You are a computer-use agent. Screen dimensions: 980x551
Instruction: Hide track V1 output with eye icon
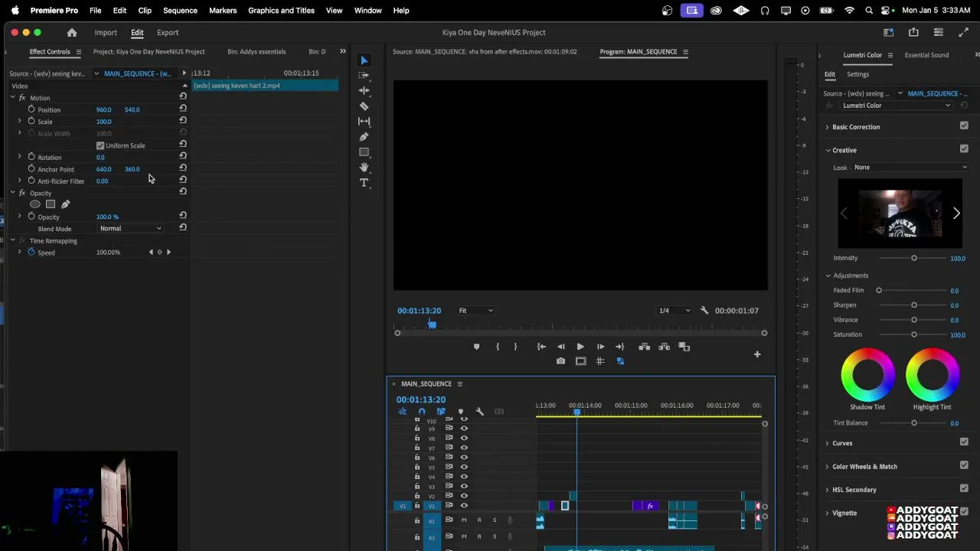point(464,505)
